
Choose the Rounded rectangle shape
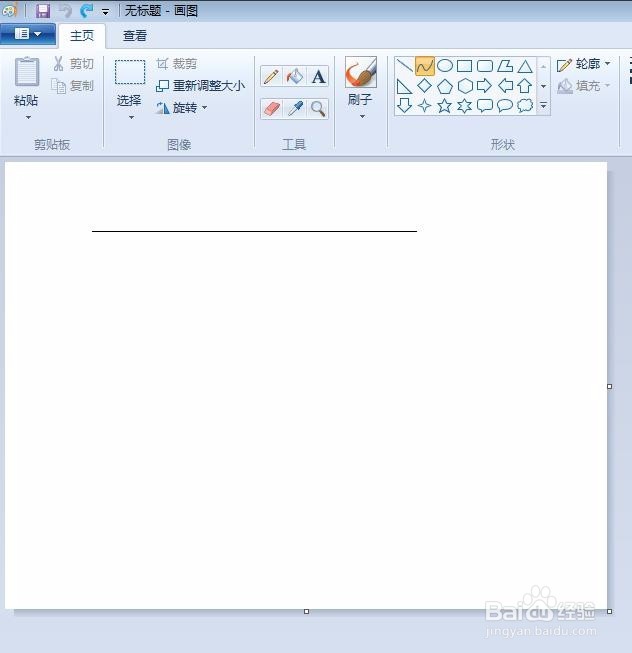pyautogui.click(x=485, y=66)
